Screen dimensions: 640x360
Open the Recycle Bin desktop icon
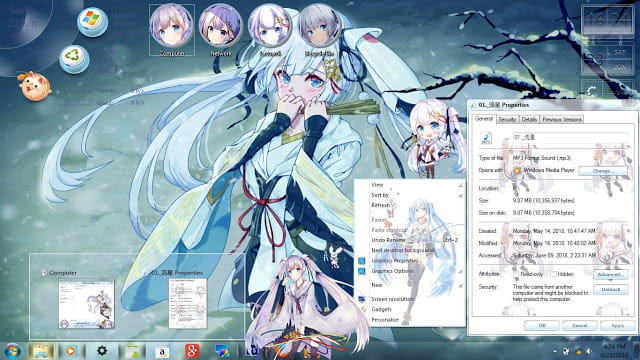tap(319, 30)
